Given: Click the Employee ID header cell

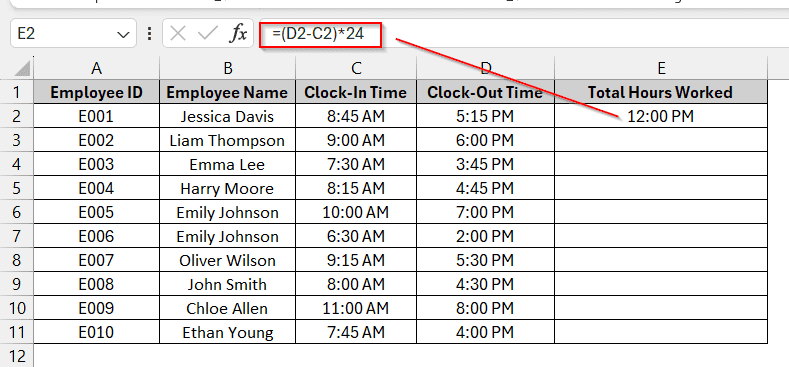Looking at the screenshot, I should [x=97, y=92].
